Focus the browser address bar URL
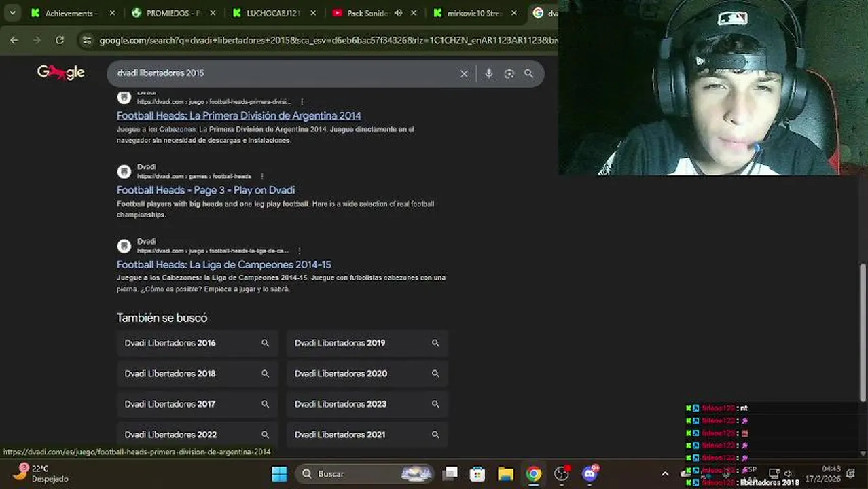 (x=328, y=41)
